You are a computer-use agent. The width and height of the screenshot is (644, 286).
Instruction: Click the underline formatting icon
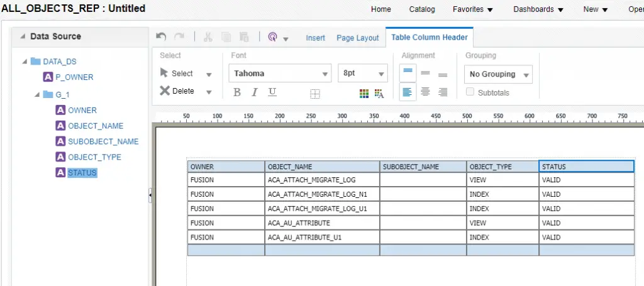pos(272,92)
